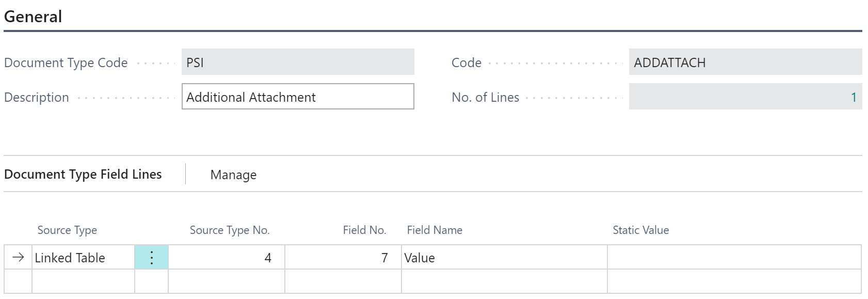
Task: Sort by Field No. column header
Action: pos(364,230)
